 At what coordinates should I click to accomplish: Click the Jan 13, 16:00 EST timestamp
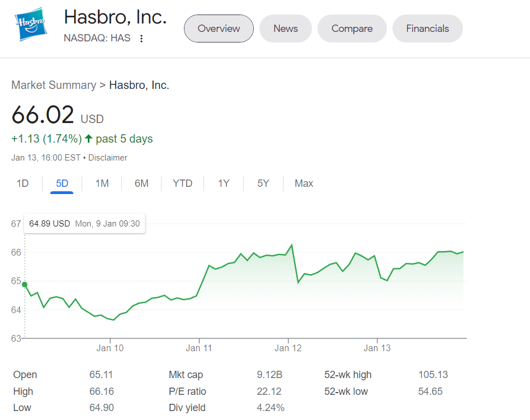click(46, 158)
